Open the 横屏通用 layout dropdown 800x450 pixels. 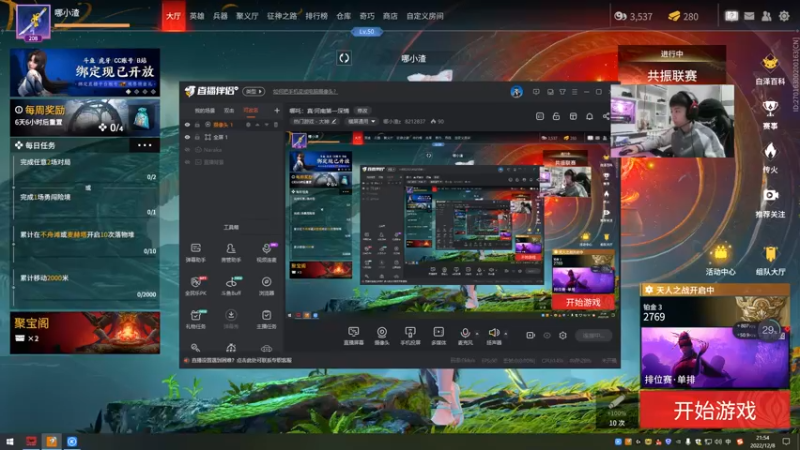tap(361, 121)
